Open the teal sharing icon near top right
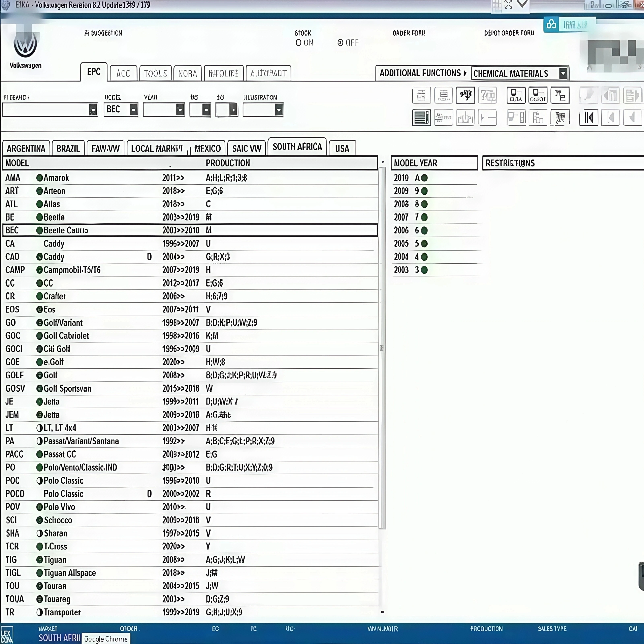Image resolution: width=644 pixels, height=644 pixels. 551,24
